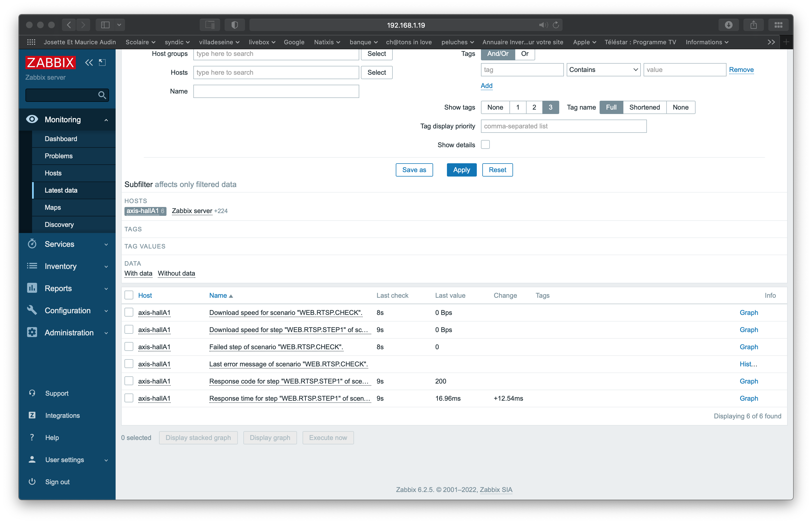Viewport: 812px width, 523px height.
Task: Click the Reset filter button
Action: point(497,170)
